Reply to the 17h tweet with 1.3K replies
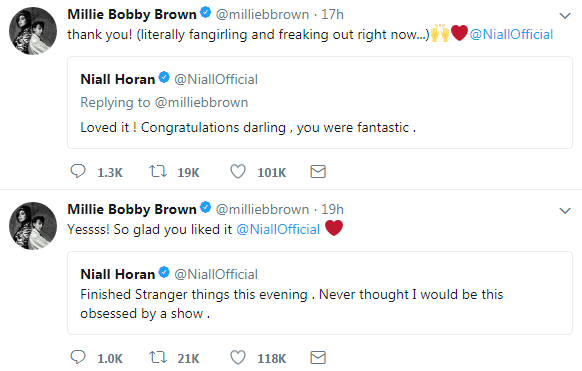Image resolution: width=582 pixels, height=371 pixels. (x=78, y=171)
